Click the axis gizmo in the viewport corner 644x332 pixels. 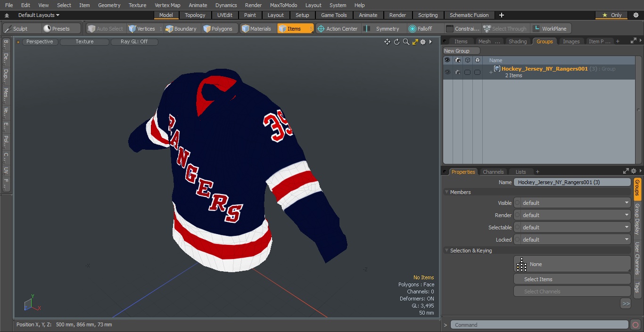tap(31, 303)
